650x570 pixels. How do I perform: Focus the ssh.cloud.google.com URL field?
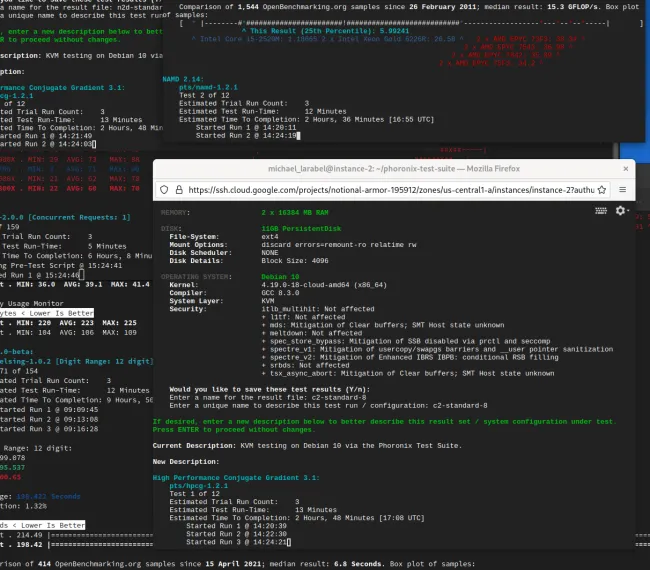click(x=391, y=190)
